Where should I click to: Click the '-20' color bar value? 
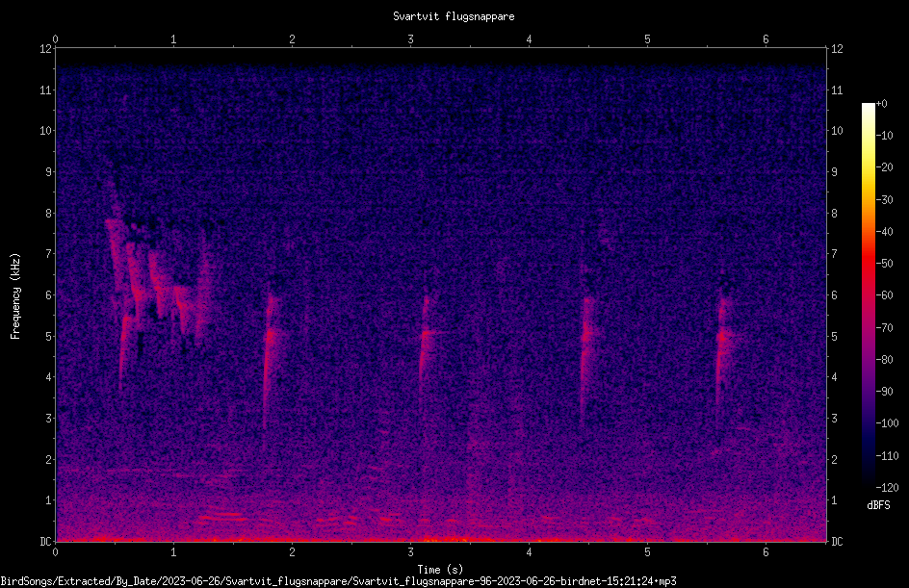coord(885,167)
